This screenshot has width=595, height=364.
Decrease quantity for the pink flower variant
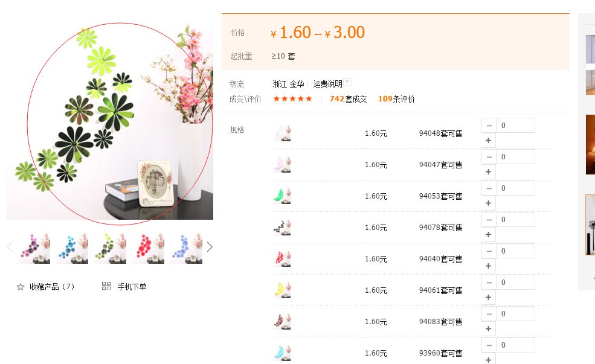(489, 157)
